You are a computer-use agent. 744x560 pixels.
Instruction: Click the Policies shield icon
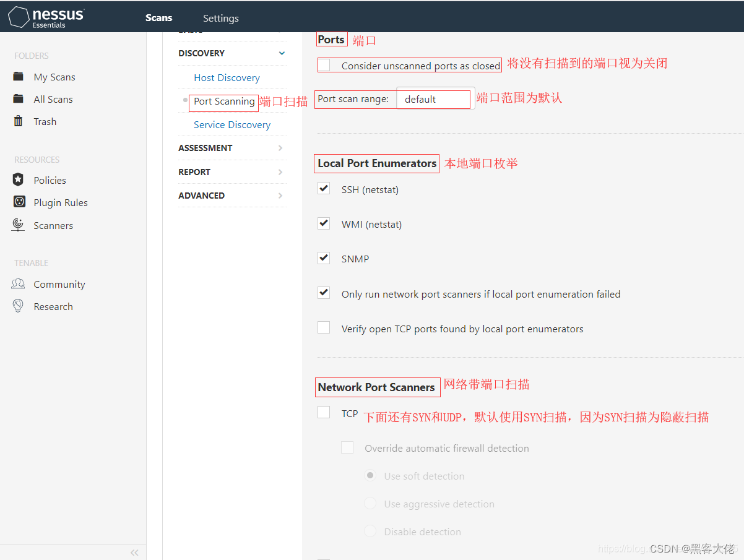(x=19, y=180)
